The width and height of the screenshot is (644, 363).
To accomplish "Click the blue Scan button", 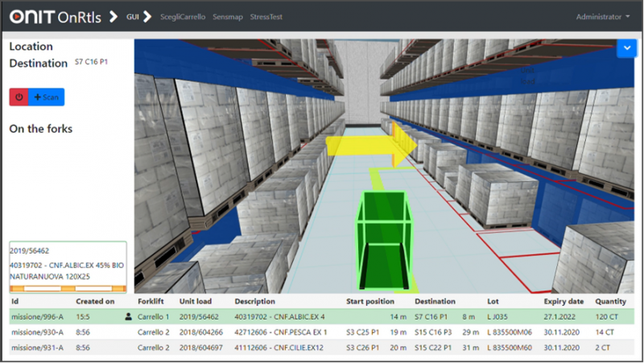I will pyautogui.click(x=47, y=97).
